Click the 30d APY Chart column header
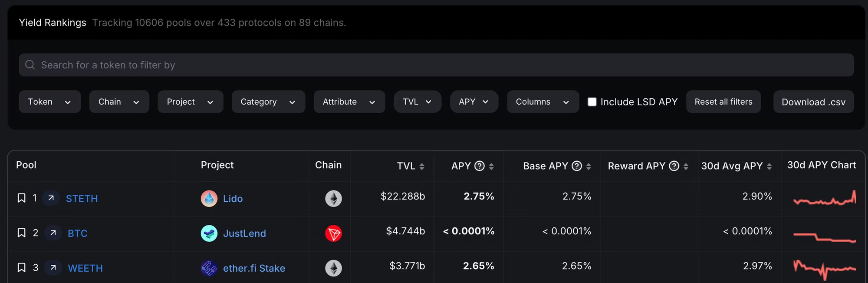 (822, 165)
